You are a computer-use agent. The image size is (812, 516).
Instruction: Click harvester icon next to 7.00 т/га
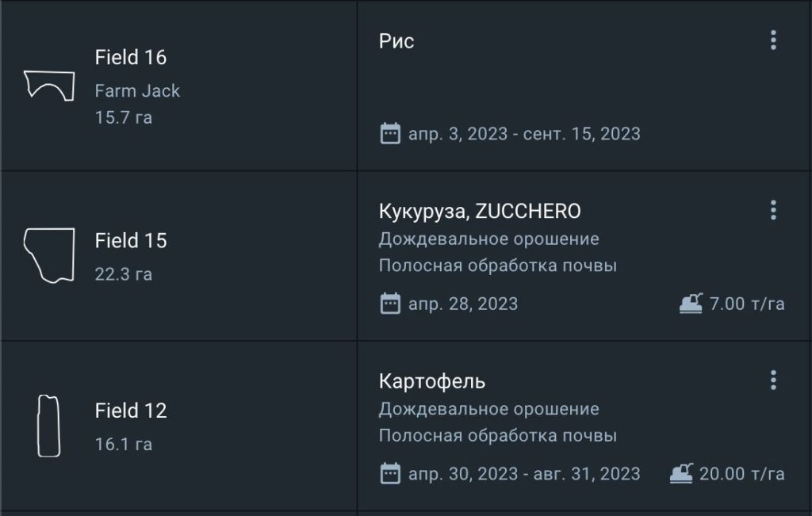coord(691,303)
